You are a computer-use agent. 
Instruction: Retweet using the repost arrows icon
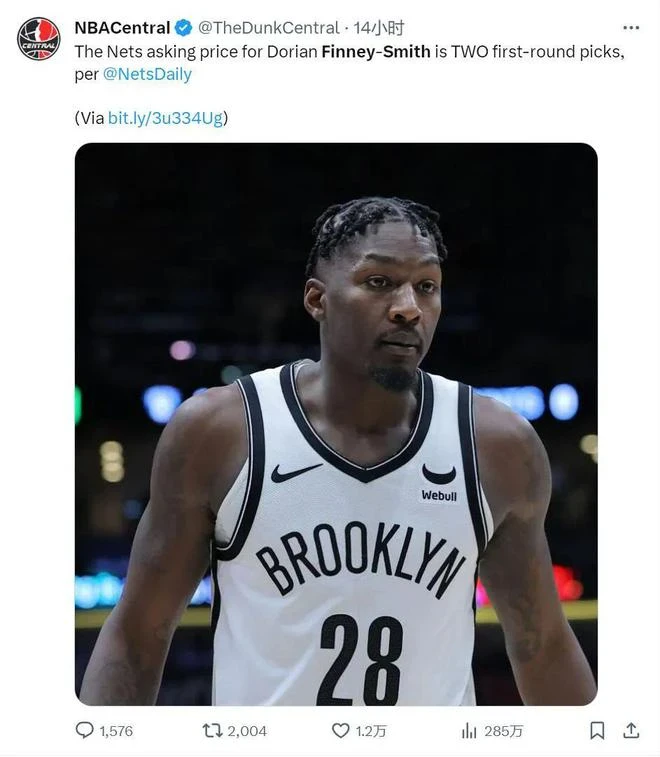coord(212,730)
